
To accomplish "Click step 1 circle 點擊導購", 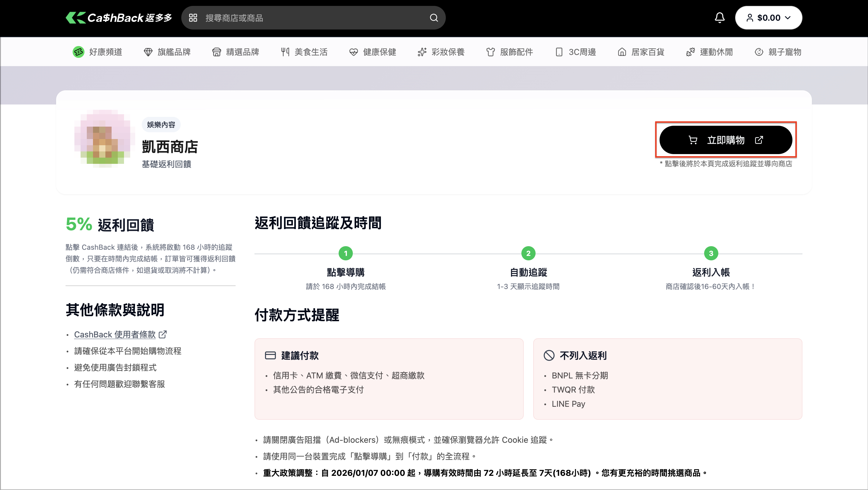I will tap(345, 253).
